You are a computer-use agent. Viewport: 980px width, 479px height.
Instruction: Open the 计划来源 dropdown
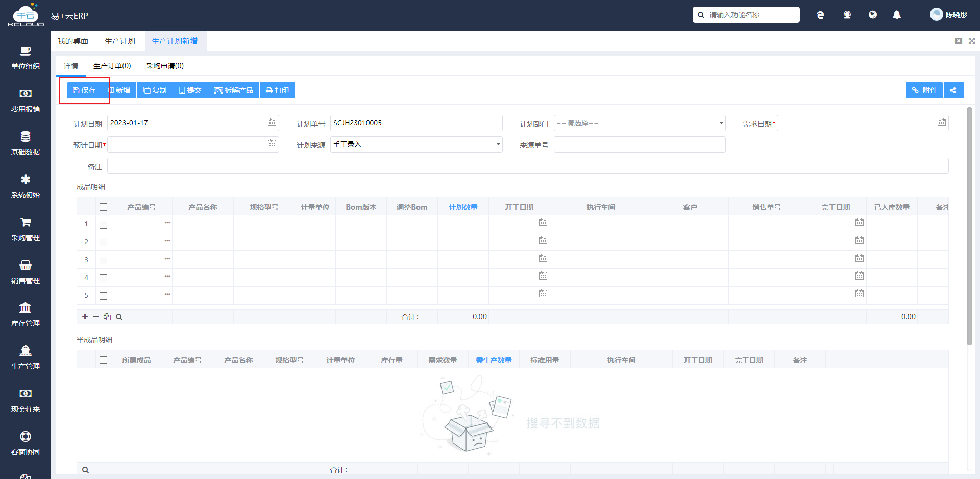416,144
